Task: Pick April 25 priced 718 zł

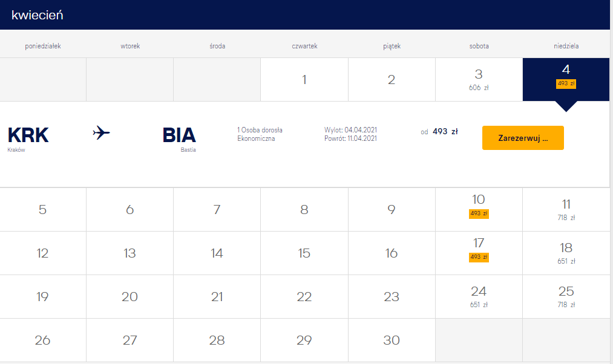Action: tap(566, 296)
